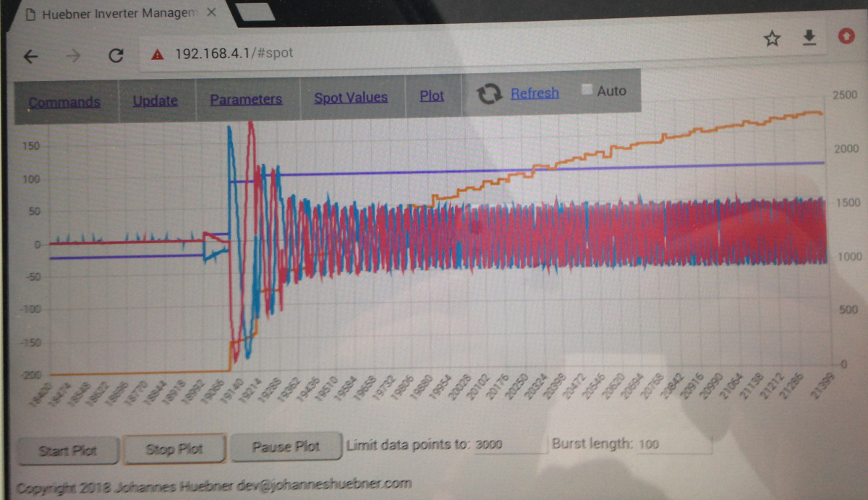This screenshot has width=868, height=500.
Task: Click the browser back arrow
Action: pyautogui.click(x=31, y=57)
